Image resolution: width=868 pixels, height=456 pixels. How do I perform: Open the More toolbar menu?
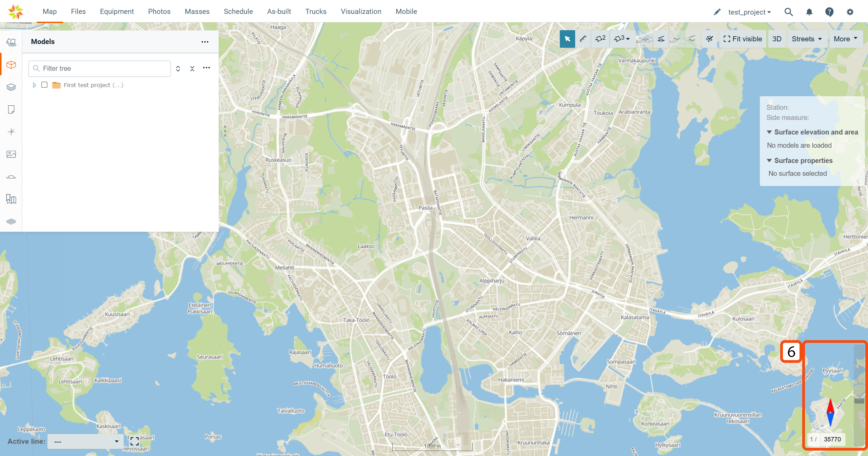click(x=845, y=39)
